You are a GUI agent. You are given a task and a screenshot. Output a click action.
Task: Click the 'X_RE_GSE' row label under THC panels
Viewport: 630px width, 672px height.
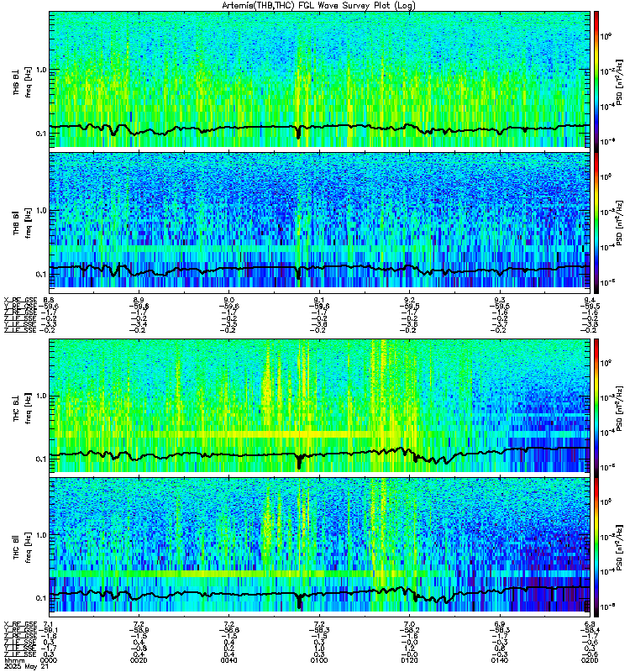(20, 624)
